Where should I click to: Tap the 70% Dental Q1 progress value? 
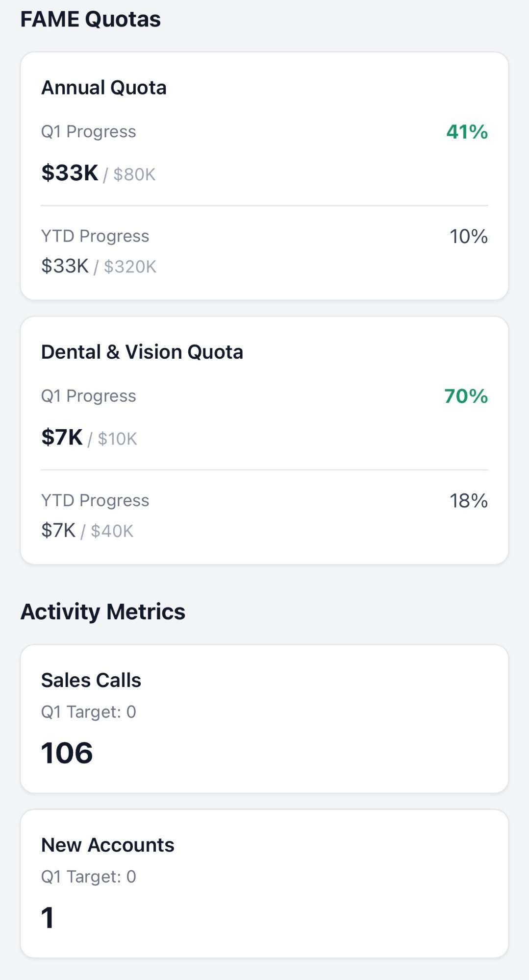point(466,396)
